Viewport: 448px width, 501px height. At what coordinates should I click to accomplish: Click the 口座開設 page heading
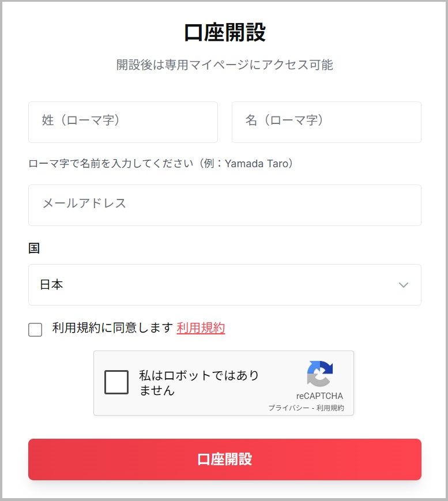tap(224, 33)
